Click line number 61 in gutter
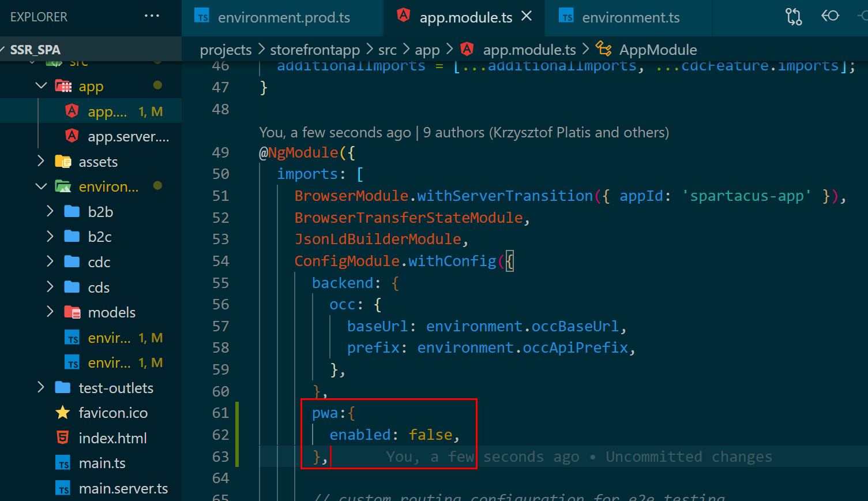The height and width of the screenshot is (501, 868). 220,413
